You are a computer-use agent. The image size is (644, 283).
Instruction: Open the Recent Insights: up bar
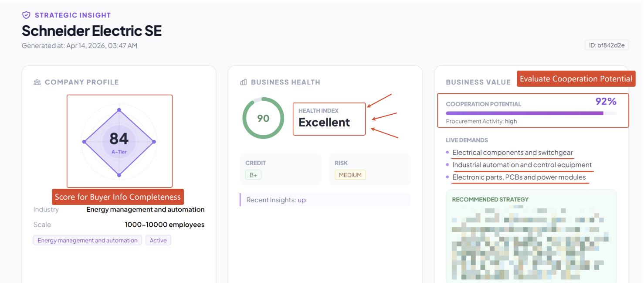point(325,200)
